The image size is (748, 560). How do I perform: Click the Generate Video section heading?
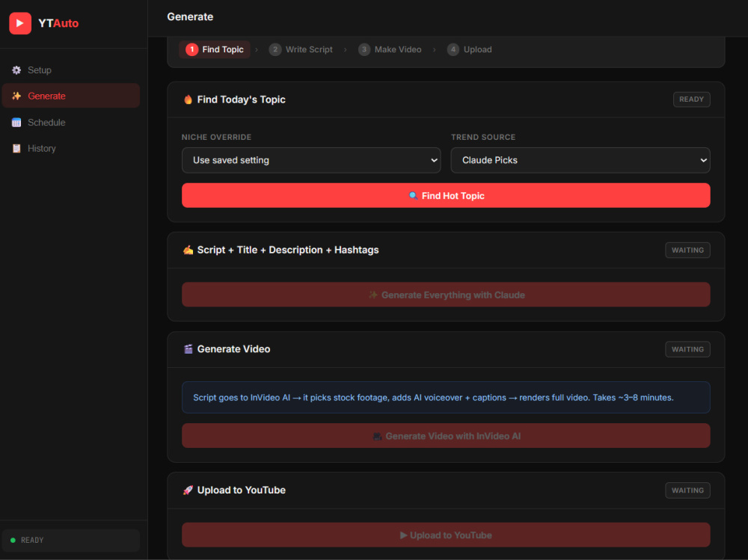(x=233, y=349)
